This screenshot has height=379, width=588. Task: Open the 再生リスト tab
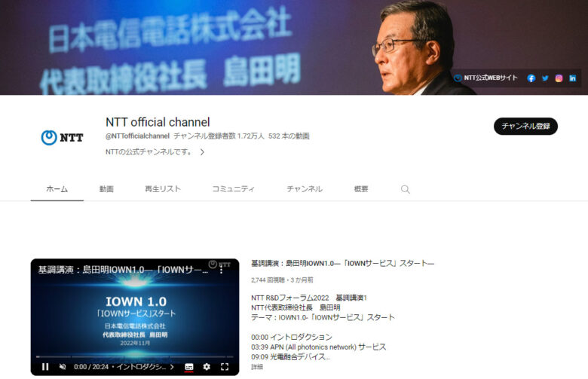click(163, 189)
